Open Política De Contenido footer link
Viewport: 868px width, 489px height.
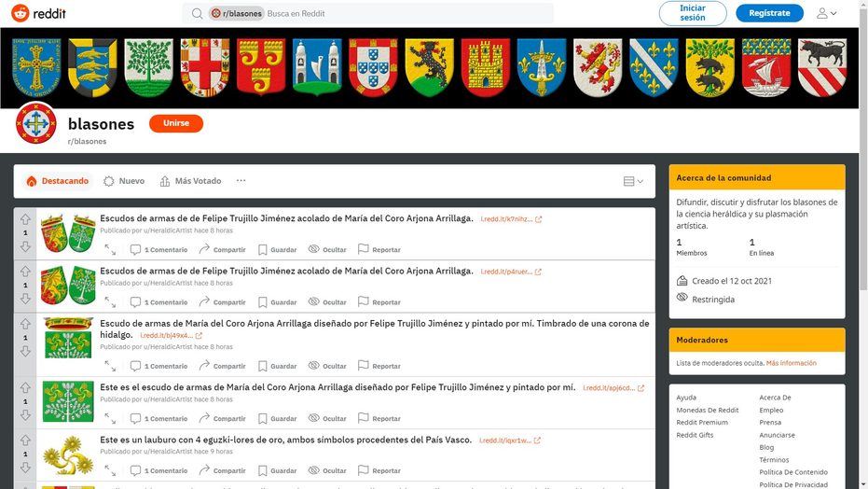(x=793, y=472)
